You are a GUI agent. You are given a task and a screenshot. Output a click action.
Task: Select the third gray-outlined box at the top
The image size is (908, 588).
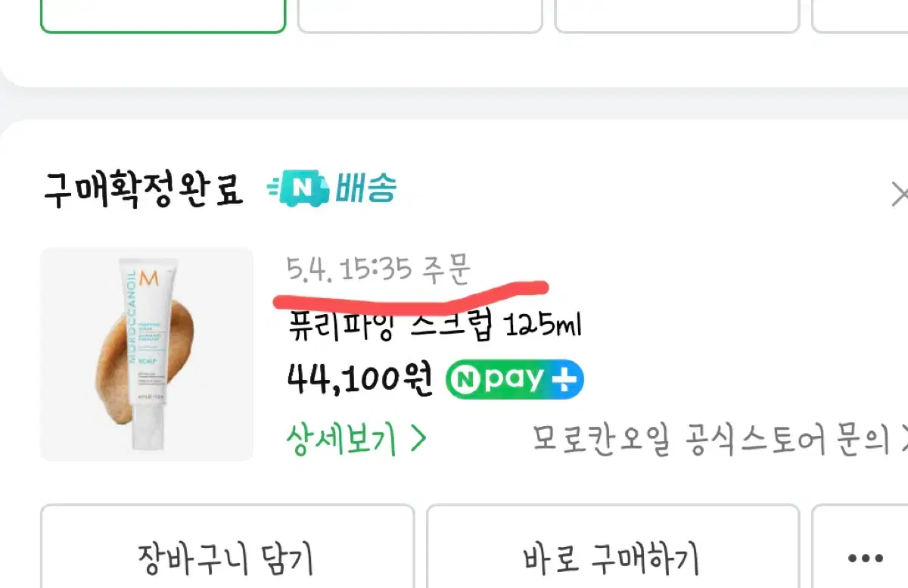[677, 15]
